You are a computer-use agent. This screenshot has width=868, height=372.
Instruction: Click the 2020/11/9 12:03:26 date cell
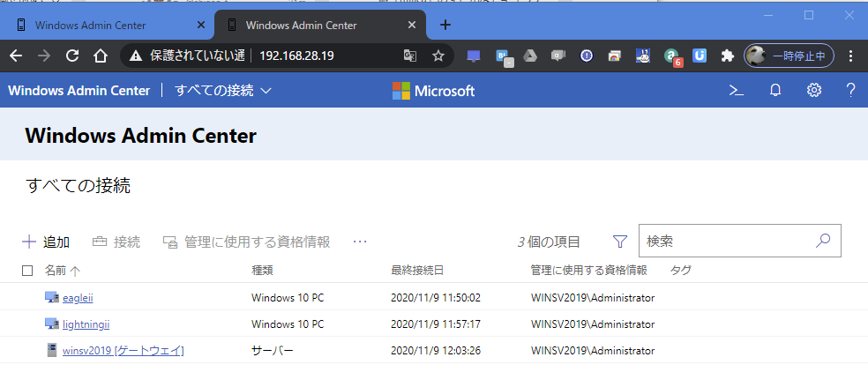(x=436, y=351)
